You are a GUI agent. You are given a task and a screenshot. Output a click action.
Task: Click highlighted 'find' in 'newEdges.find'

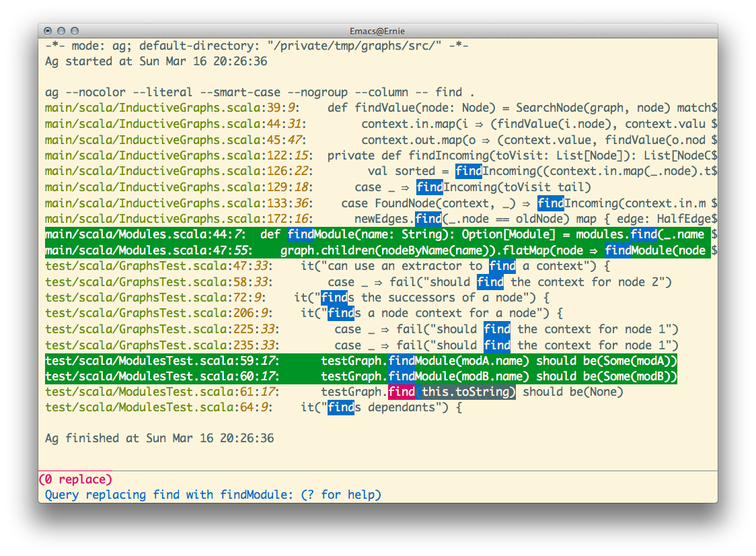[x=428, y=219]
